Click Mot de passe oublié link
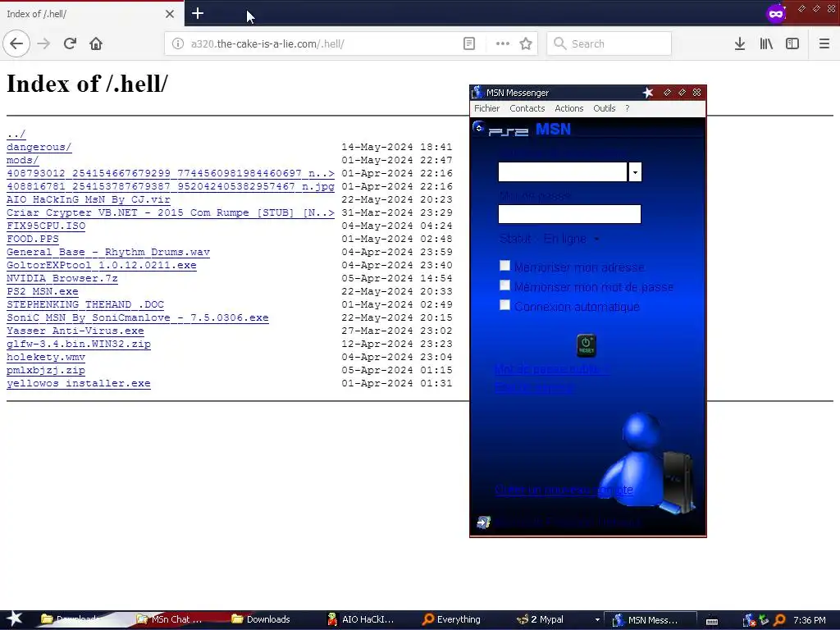Viewport: 840px width, 630px height. click(552, 369)
